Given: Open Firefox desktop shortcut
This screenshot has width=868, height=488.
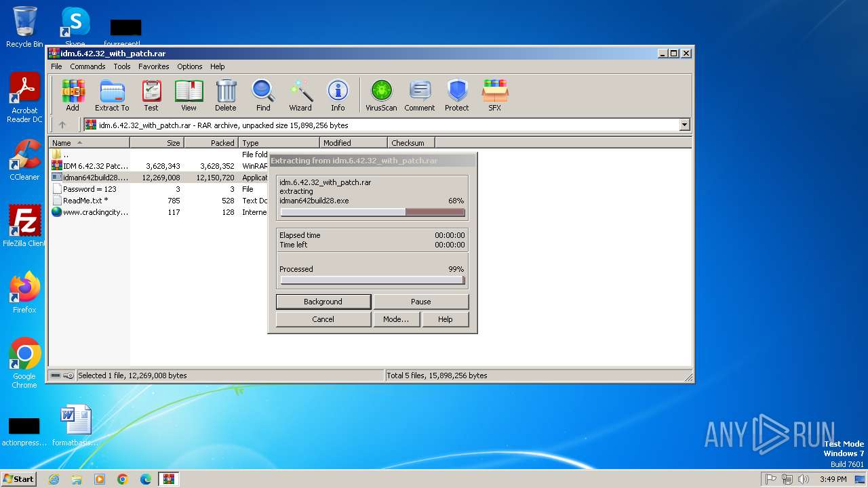Looking at the screenshot, I should (24, 293).
